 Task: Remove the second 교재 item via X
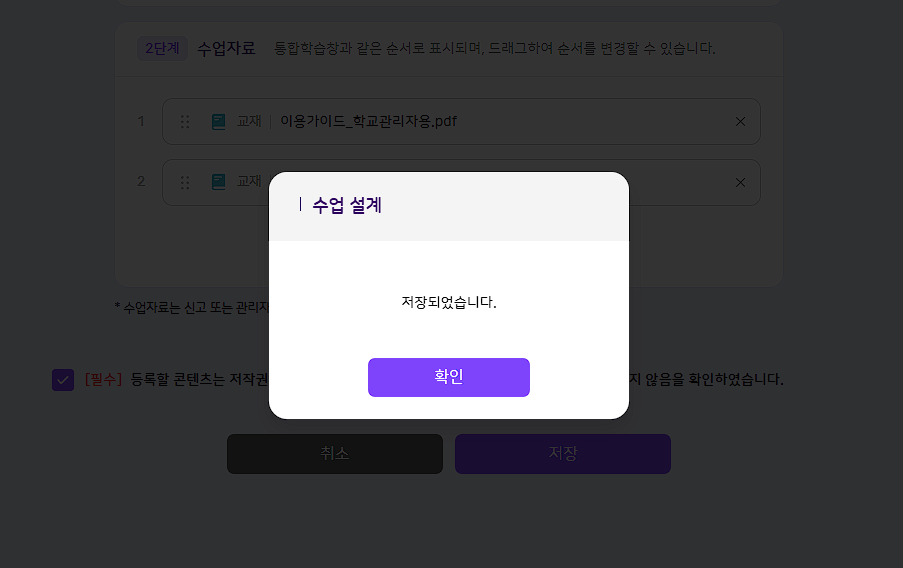[x=741, y=183]
